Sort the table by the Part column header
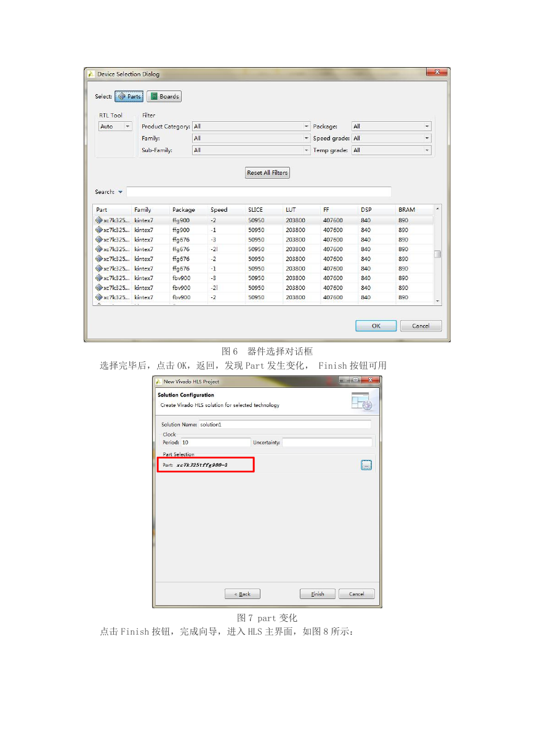The image size is (535, 756). click(x=113, y=210)
